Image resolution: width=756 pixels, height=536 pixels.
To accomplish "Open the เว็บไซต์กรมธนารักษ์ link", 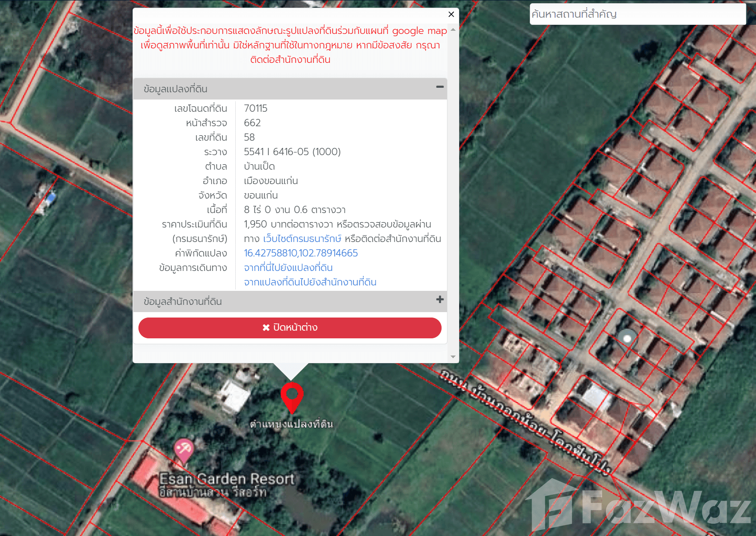I will [302, 239].
